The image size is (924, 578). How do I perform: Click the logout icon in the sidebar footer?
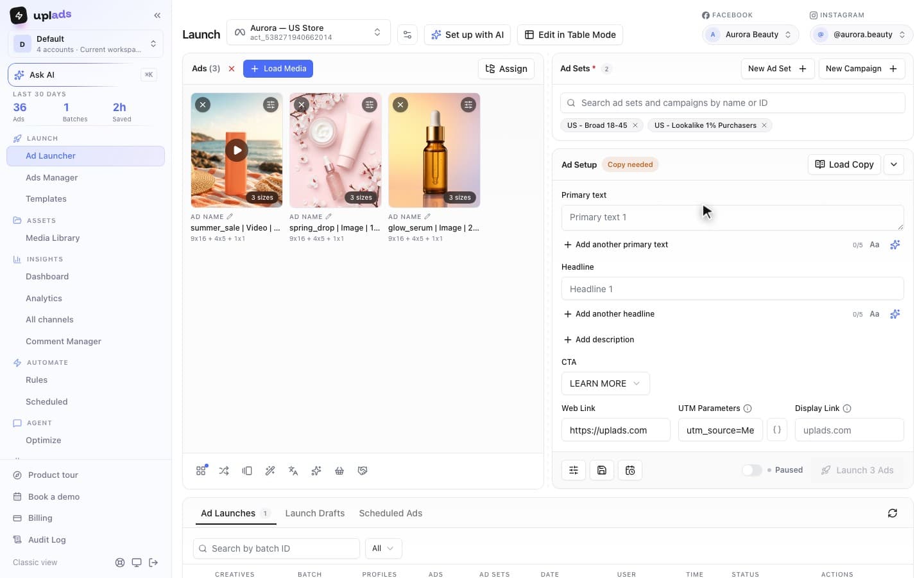tap(153, 563)
